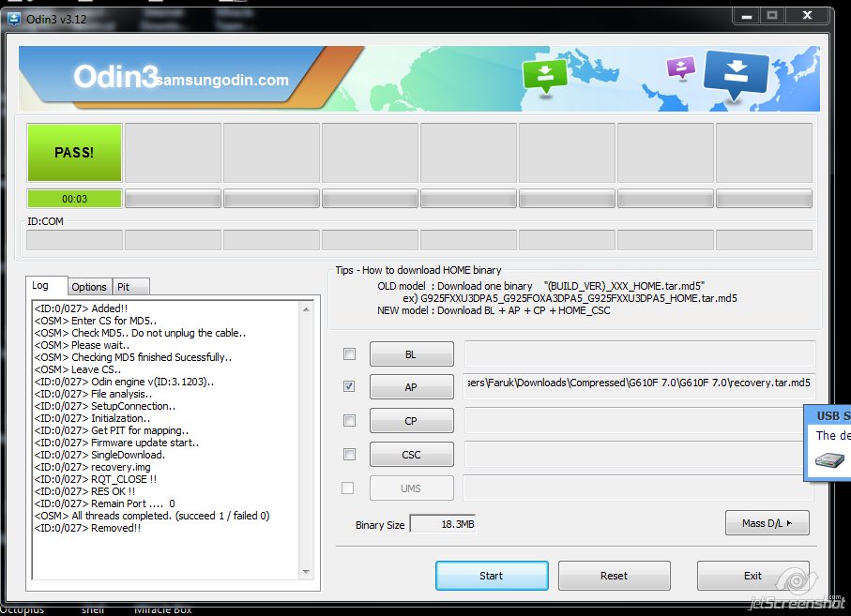Screen dimensions: 851x616
Task: Click the green PASS! status box
Action: [x=74, y=153]
